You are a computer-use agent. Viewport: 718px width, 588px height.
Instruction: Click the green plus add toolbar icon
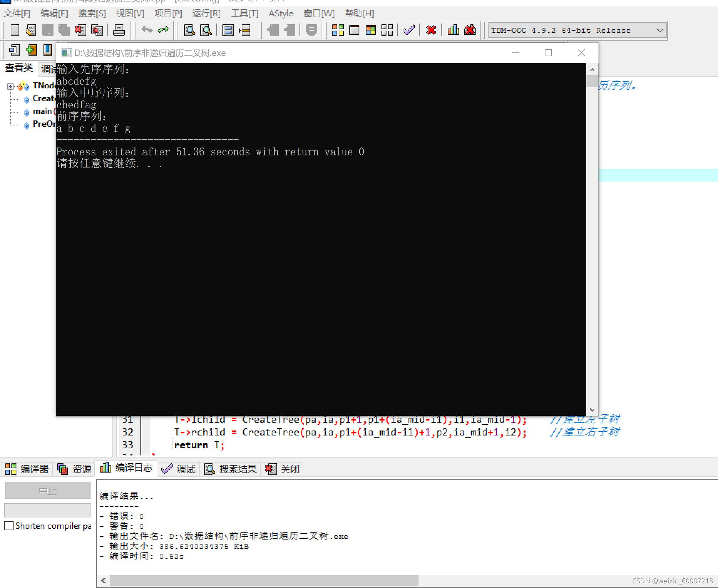coord(31,50)
